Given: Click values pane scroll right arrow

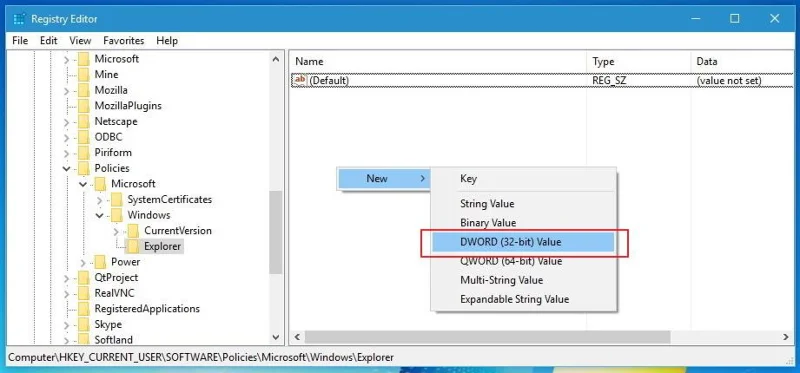Looking at the screenshot, I should [786, 337].
